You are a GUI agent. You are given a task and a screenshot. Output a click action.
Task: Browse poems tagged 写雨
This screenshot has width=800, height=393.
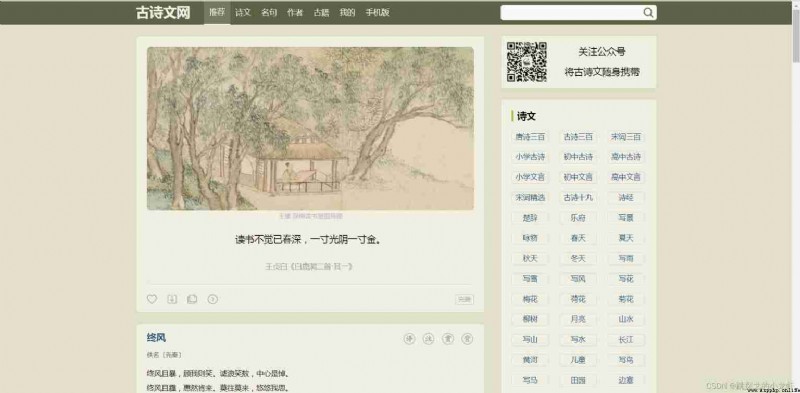point(626,258)
